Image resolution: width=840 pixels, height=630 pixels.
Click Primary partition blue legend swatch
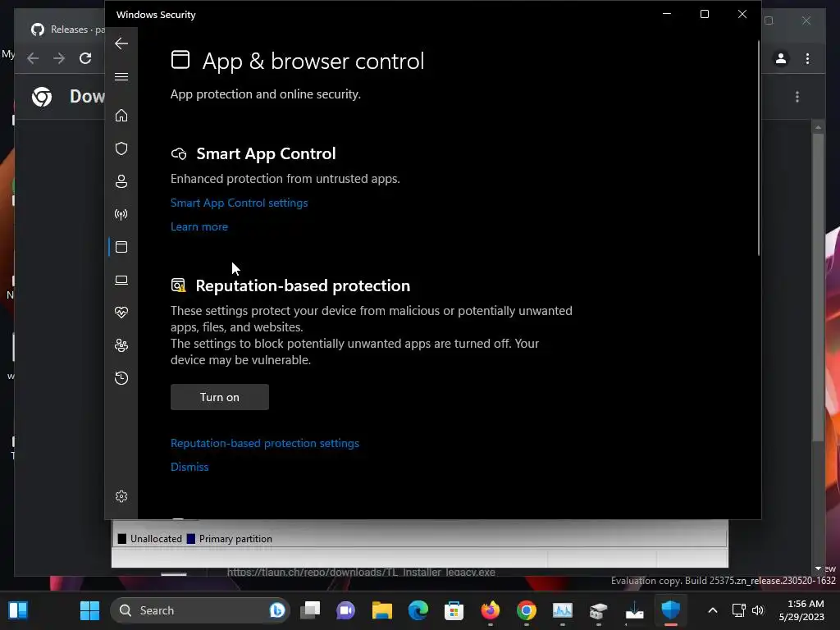pyautogui.click(x=190, y=539)
